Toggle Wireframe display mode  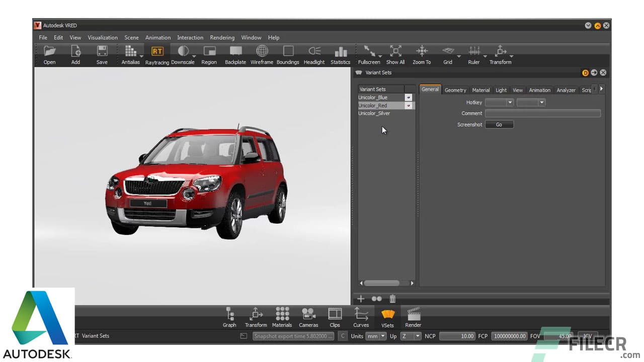(262, 51)
